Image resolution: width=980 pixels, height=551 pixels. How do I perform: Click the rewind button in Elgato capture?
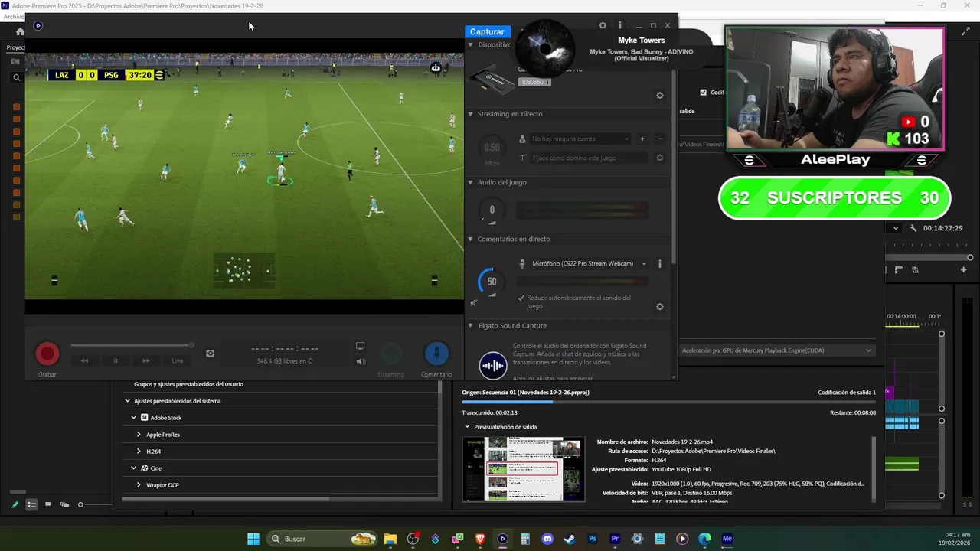coord(85,360)
